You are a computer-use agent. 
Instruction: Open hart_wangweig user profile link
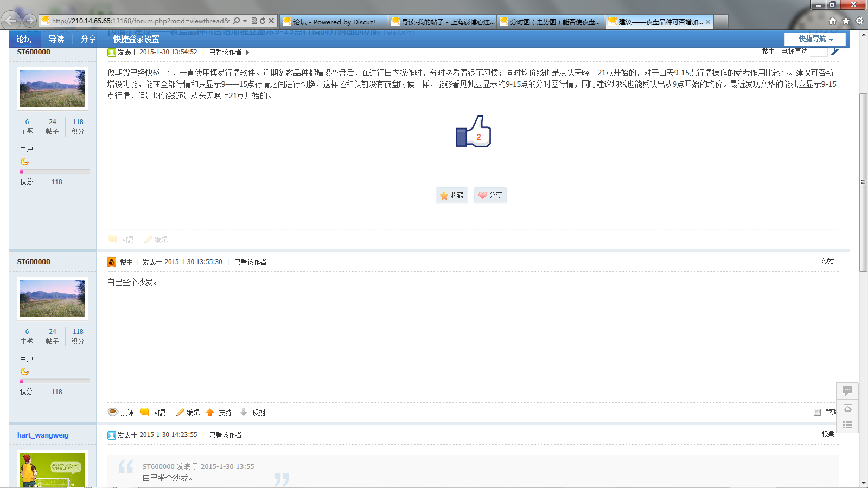(x=43, y=435)
